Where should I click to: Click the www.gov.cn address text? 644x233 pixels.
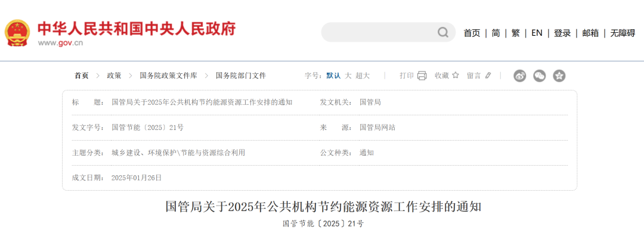coord(60,43)
